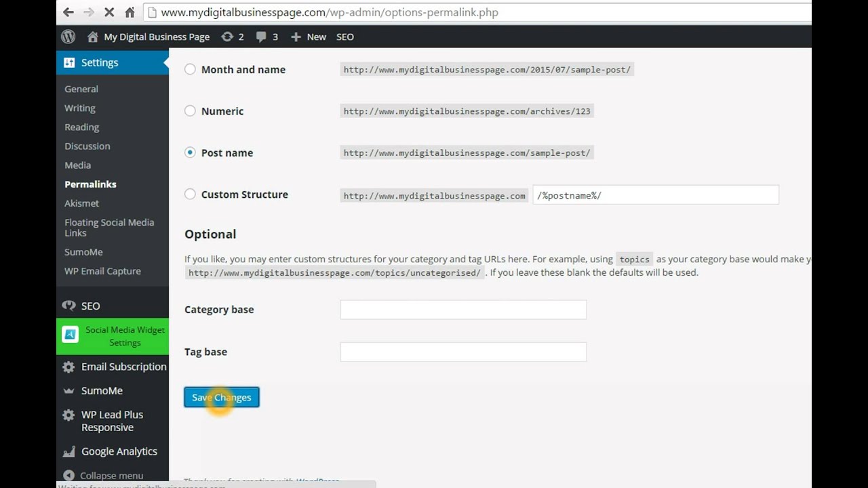Click the Month and name sample URL

(487, 69)
